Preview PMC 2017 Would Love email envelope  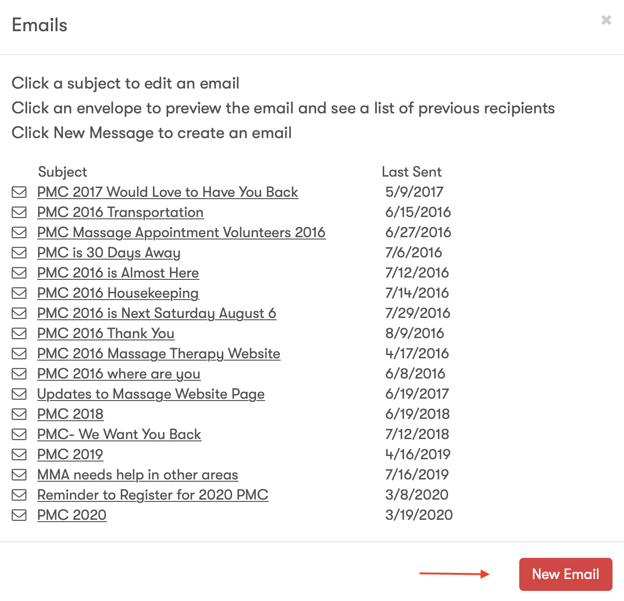coord(19,192)
